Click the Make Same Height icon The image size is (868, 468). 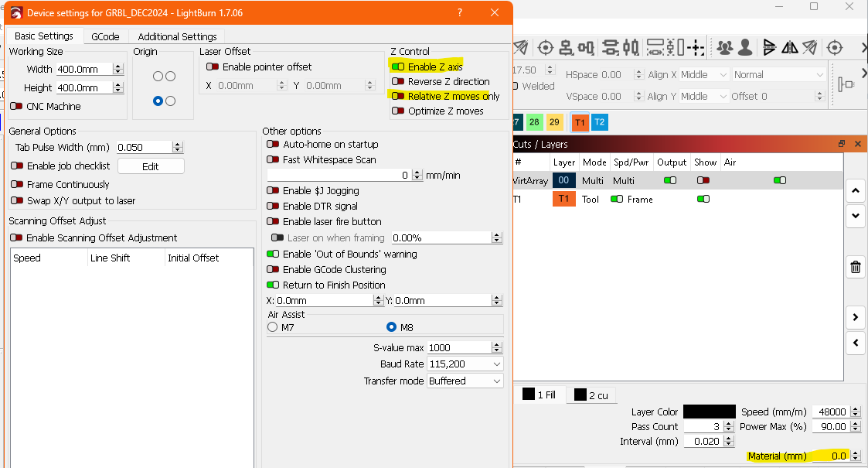676,48
